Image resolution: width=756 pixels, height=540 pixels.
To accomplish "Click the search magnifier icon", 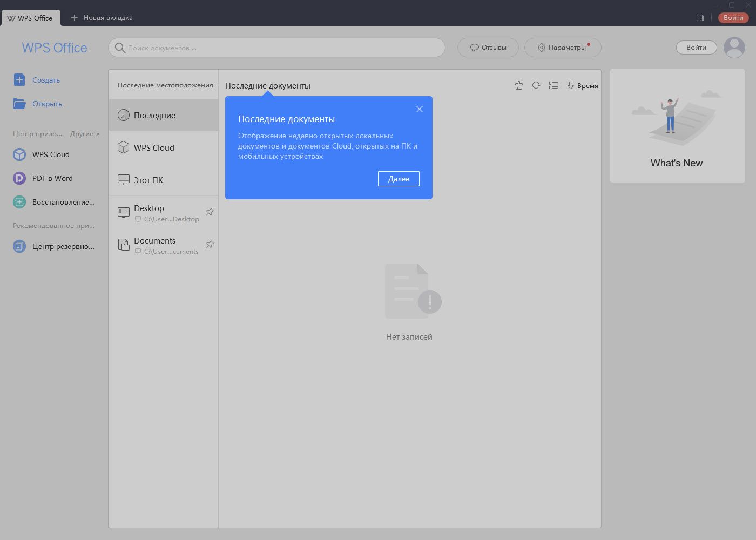I will 120,48.
